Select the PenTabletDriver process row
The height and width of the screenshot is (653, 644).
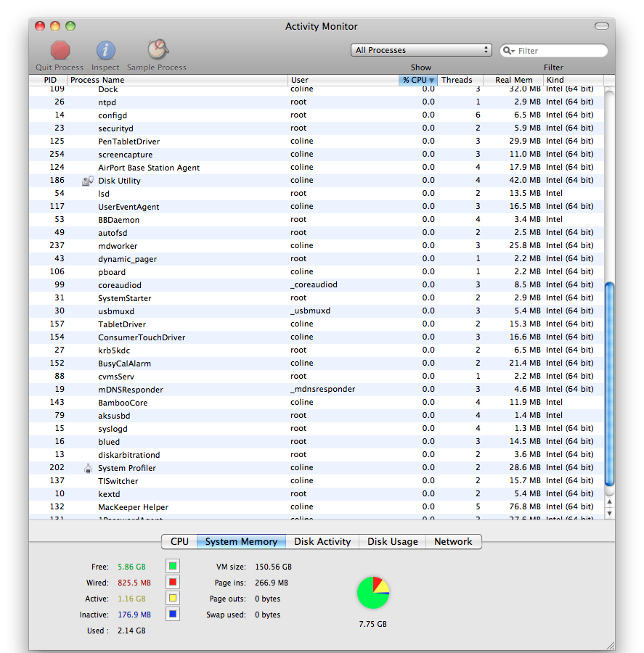[317, 141]
